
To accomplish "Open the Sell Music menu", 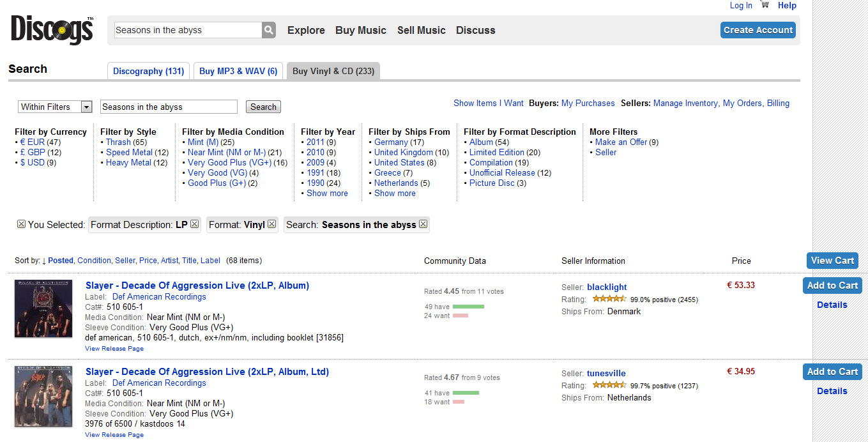I will tap(422, 30).
